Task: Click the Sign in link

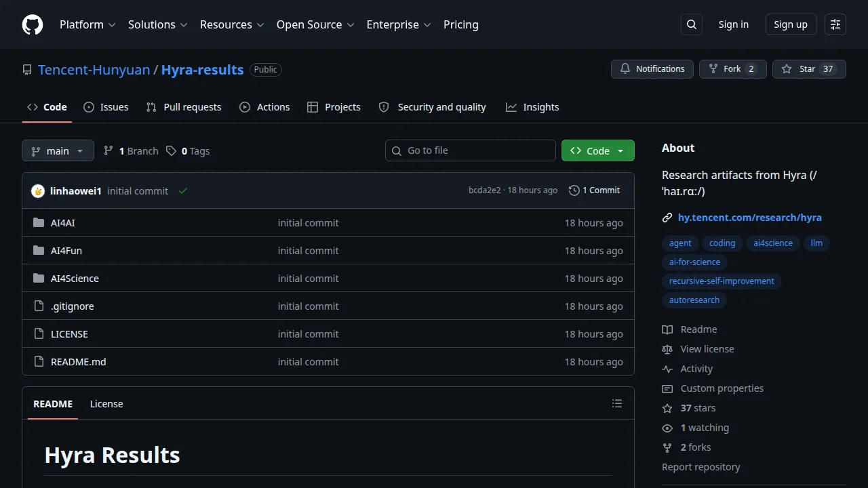Action: (734, 24)
